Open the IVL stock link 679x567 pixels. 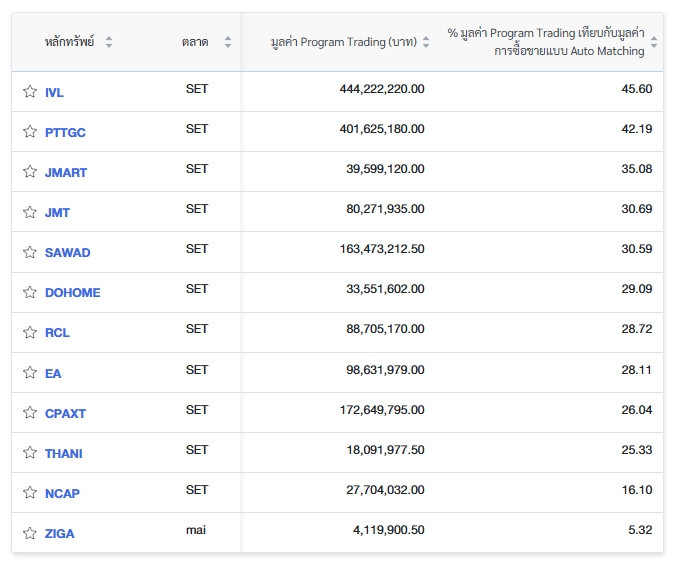pyautogui.click(x=54, y=92)
